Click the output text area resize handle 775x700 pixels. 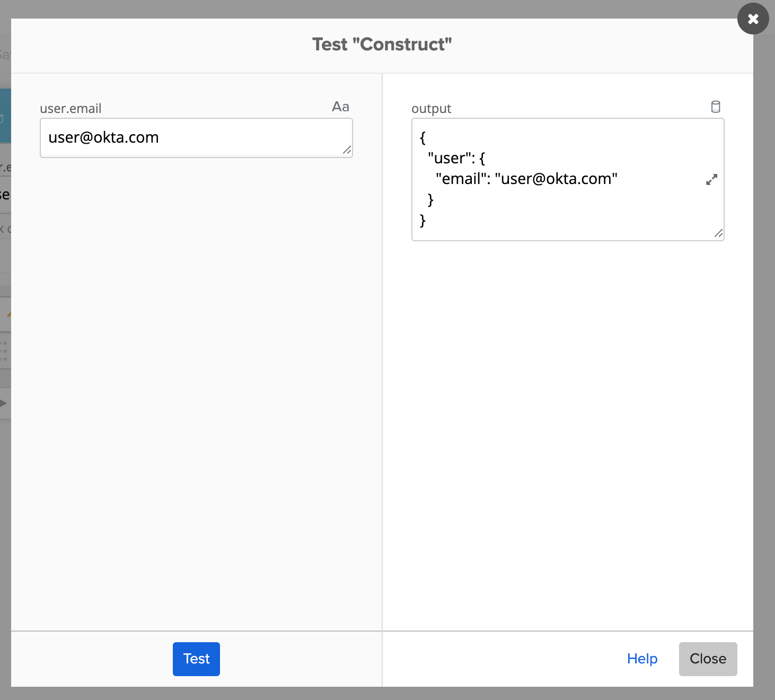pos(719,233)
